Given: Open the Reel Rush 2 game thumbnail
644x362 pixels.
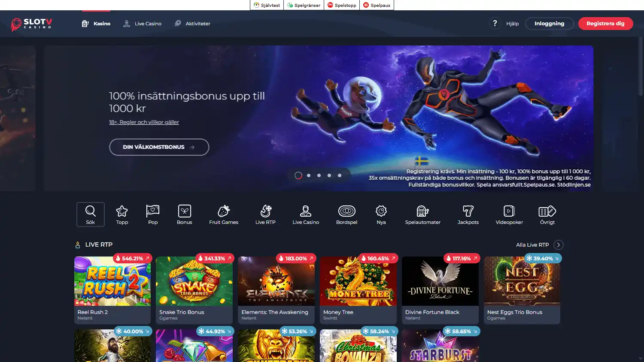Looking at the screenshot, I should tap(112, 281).
